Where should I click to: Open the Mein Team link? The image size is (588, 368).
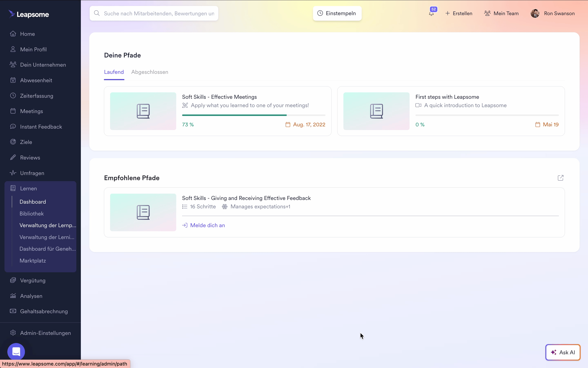pyautogui.click(x=501, y=13)
